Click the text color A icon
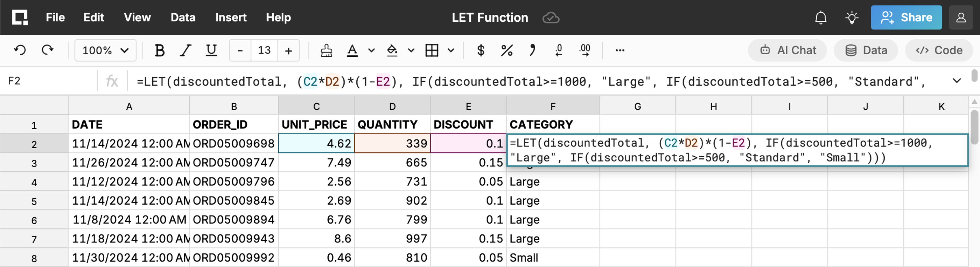Viewport: 980px width, 267px height. 352,50
